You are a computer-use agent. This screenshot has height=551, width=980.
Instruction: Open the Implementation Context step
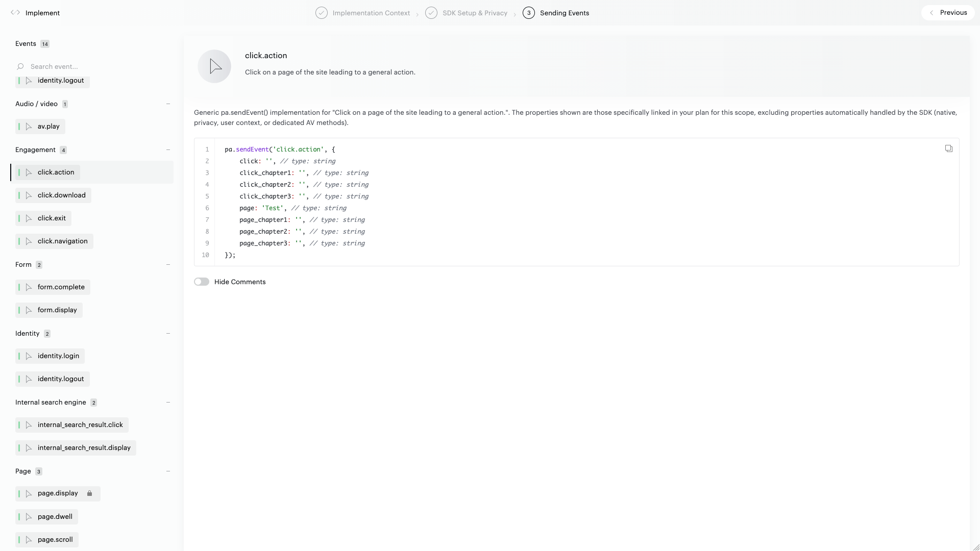371,13
